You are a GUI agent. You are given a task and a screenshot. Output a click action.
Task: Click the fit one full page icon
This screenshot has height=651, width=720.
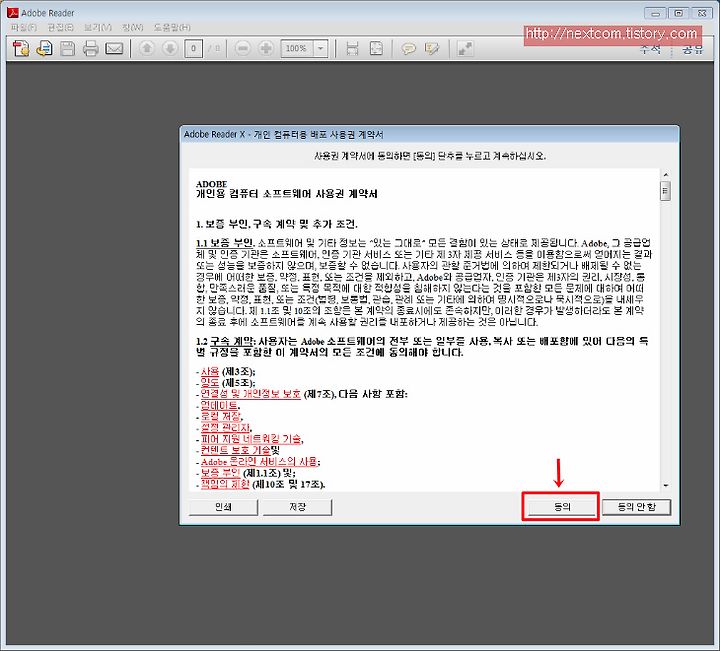376,48
